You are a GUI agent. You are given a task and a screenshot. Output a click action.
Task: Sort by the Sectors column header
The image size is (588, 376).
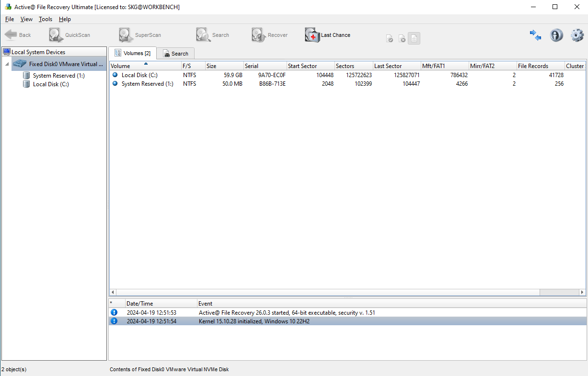(354, 66)
